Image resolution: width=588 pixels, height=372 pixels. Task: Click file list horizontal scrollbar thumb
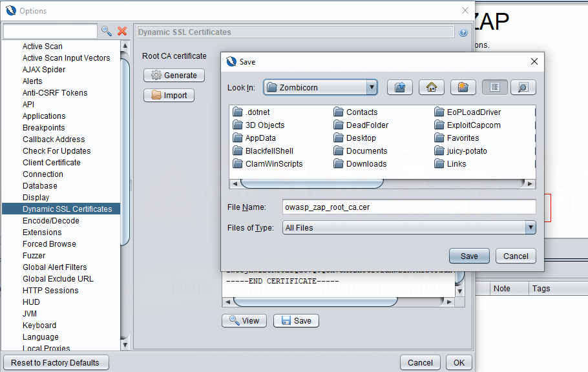[x=312, y=184]
